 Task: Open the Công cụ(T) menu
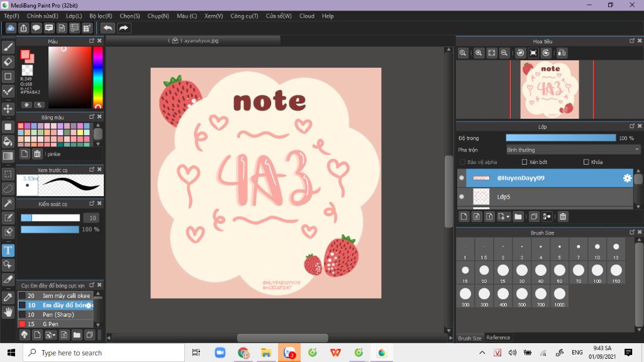(x=244, y=16)
